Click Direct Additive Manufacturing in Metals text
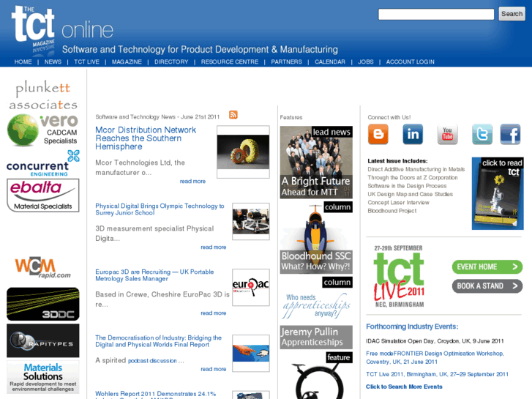This screenshot has height=399, width=532. 416,169
